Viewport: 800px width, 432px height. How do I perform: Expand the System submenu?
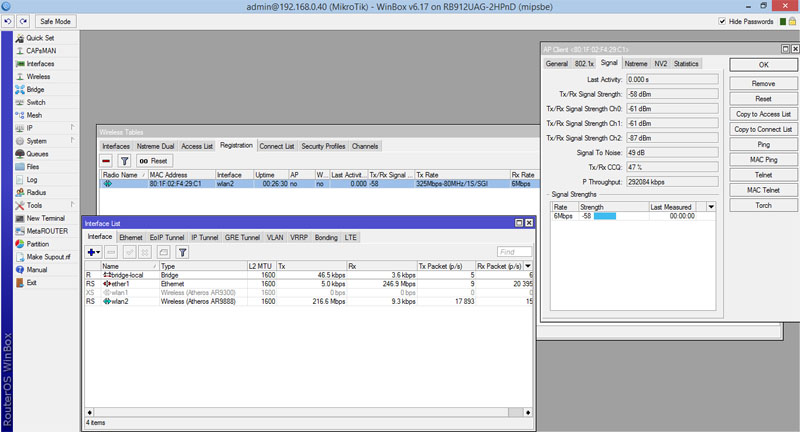(x=72, y=140)
